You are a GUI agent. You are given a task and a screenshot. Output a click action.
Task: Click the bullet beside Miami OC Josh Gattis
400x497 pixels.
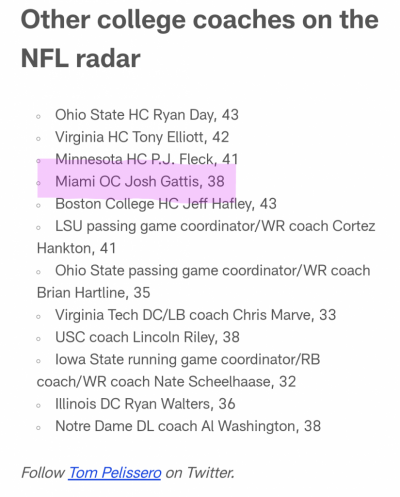39,183
